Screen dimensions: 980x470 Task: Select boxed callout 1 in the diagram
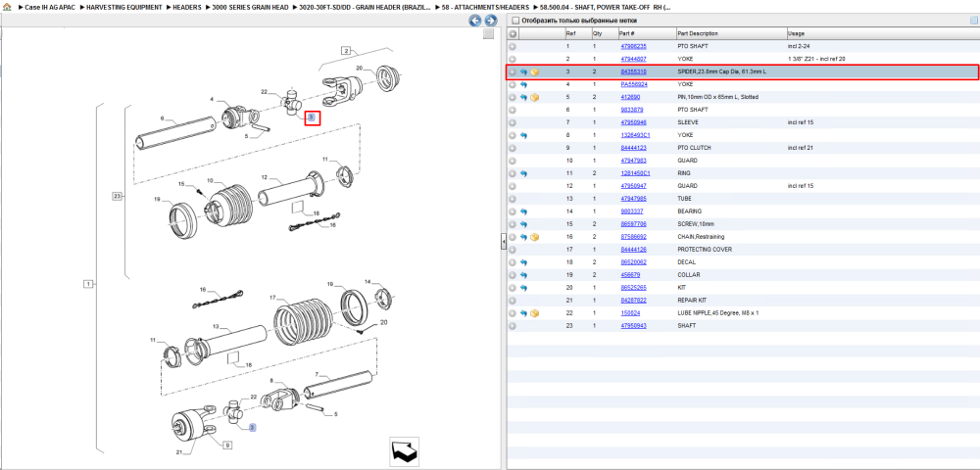(x=88, y=284)
